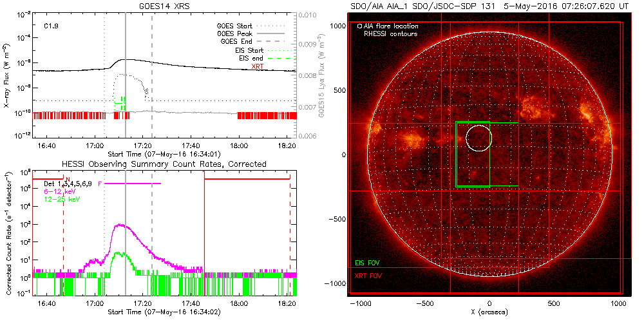Click the RHESSI contours legend text

point(390,33)
